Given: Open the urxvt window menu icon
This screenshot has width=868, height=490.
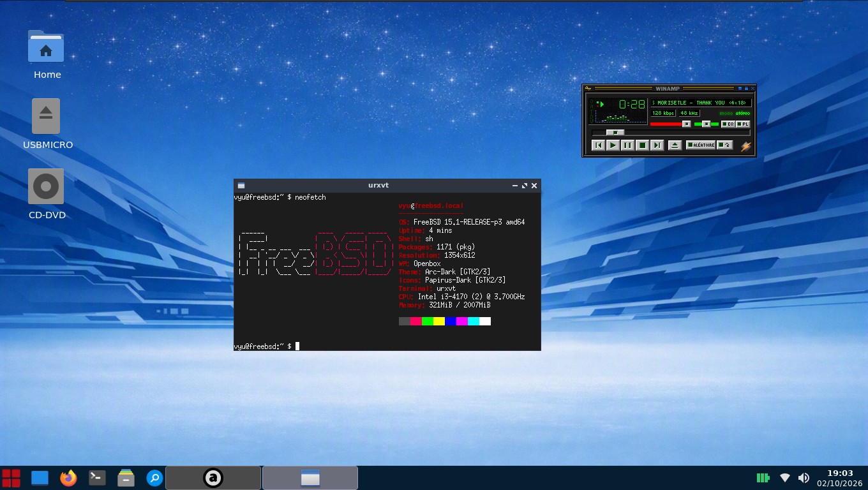Looking at the screenshot, I should (x=241, y=186).
